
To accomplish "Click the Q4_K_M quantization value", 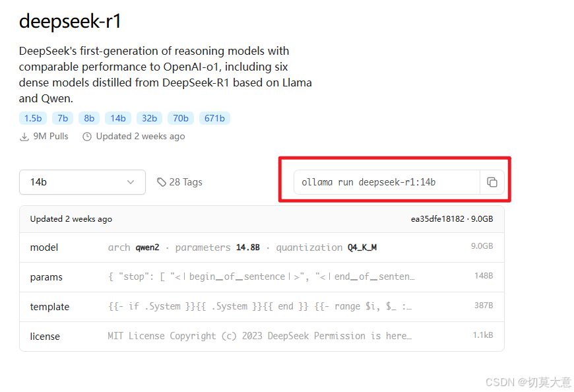I will point(362,247).
